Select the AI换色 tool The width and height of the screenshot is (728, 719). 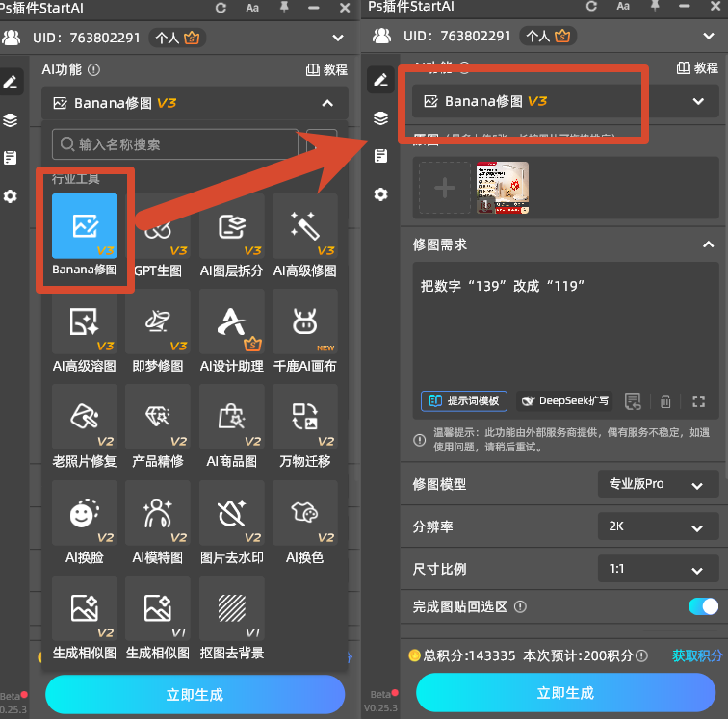click(305, 512)
